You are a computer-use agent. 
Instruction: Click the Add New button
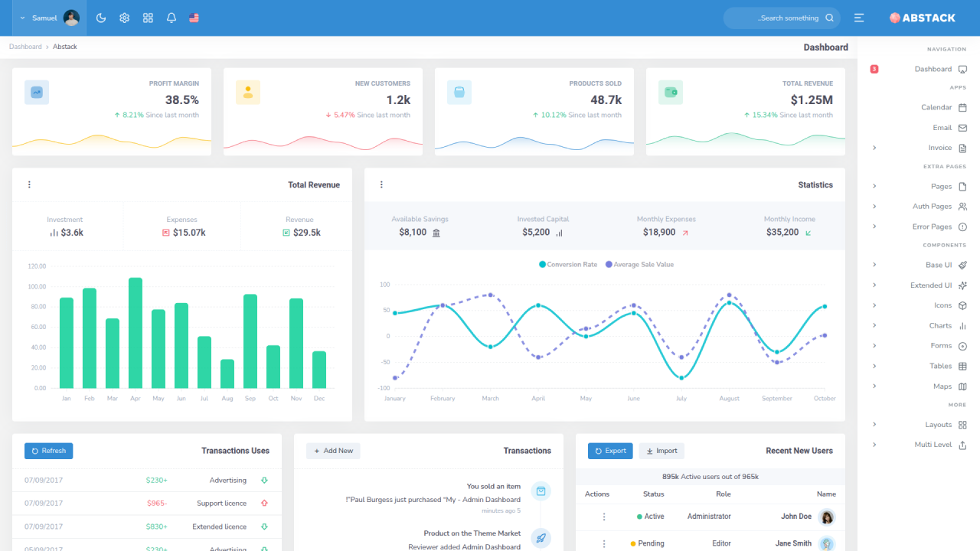[x=333, y=451]
